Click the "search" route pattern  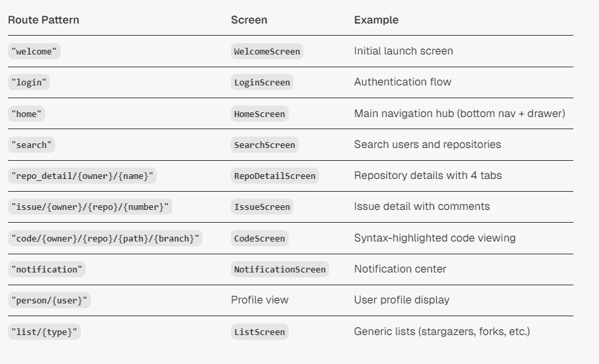click(x=32, y=145)
